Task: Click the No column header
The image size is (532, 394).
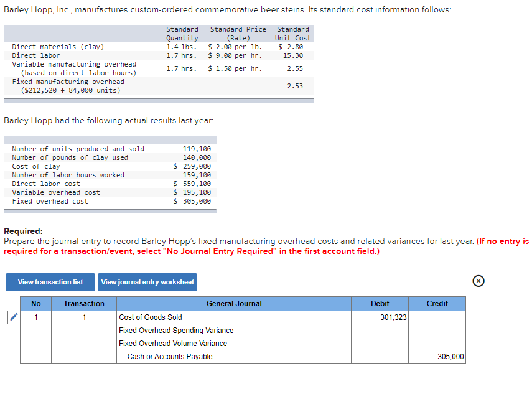Action: coord(35,304)
